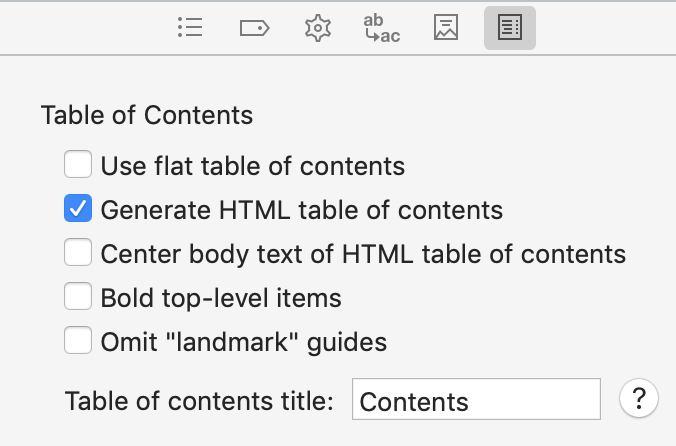Check the Omit "landmark" guides box
Screen dimensions: 676x446
[78, 340]
